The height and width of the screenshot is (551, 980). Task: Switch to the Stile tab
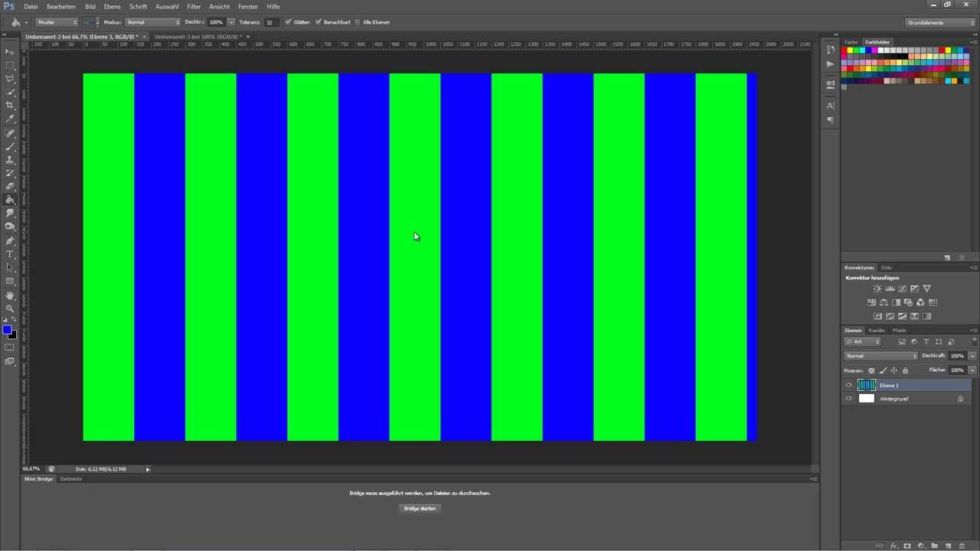[x=886, y=268]
